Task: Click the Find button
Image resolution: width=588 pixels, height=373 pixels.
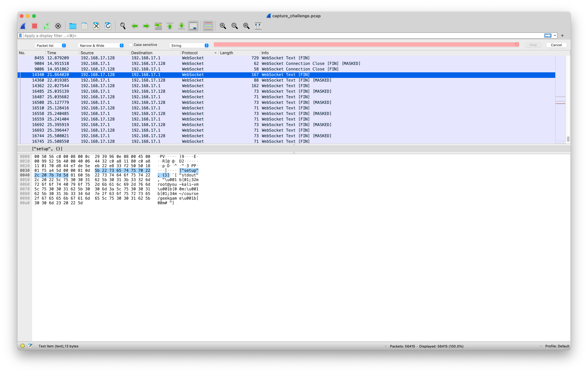Action: [533, 45]
